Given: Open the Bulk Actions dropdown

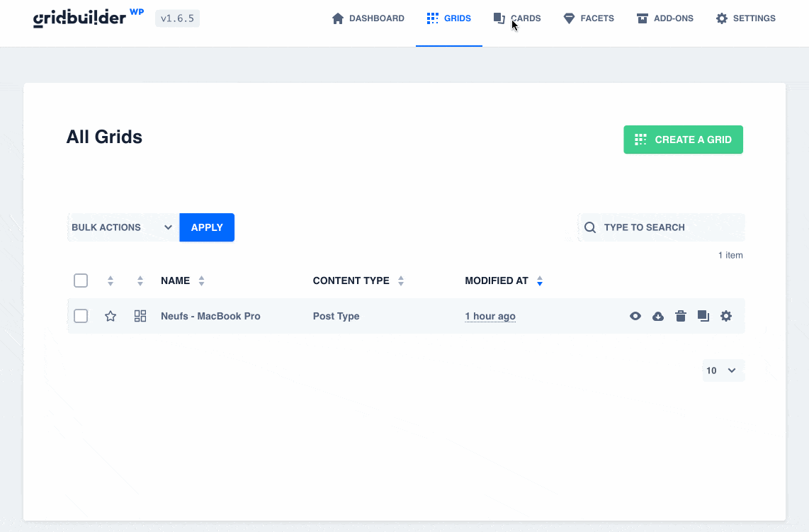Looking at the screenshot, I should 123,227.
